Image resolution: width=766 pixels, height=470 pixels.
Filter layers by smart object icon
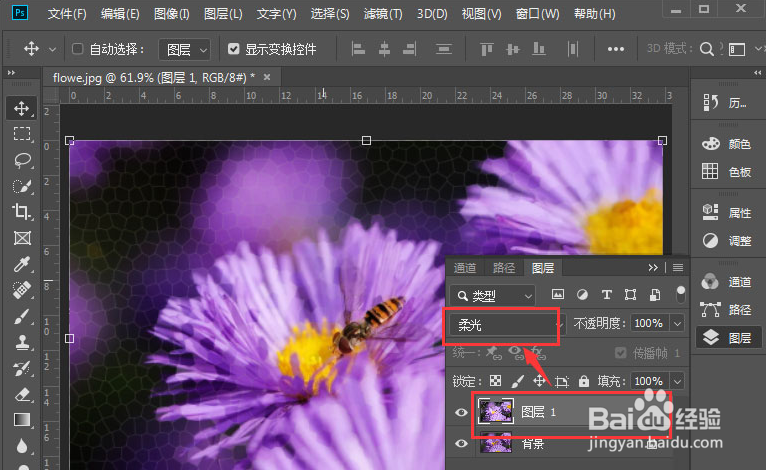pos(655,294)
